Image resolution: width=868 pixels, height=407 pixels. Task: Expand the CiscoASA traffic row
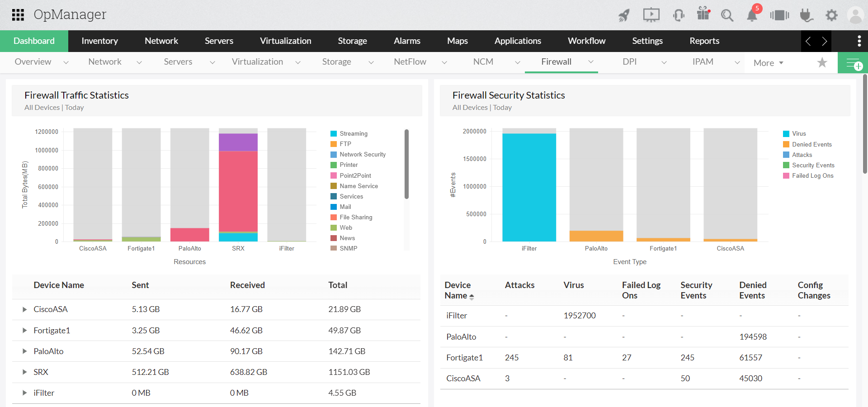tap(24, 309)
